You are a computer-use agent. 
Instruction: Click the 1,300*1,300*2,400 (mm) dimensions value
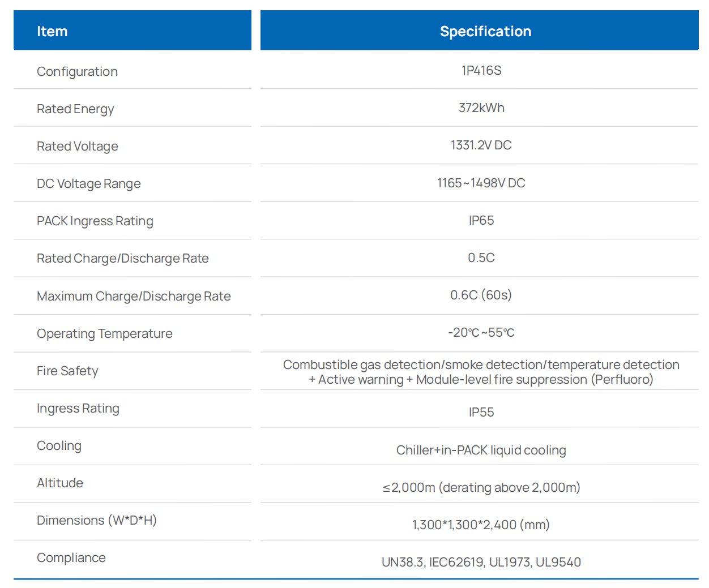point(481,525)
